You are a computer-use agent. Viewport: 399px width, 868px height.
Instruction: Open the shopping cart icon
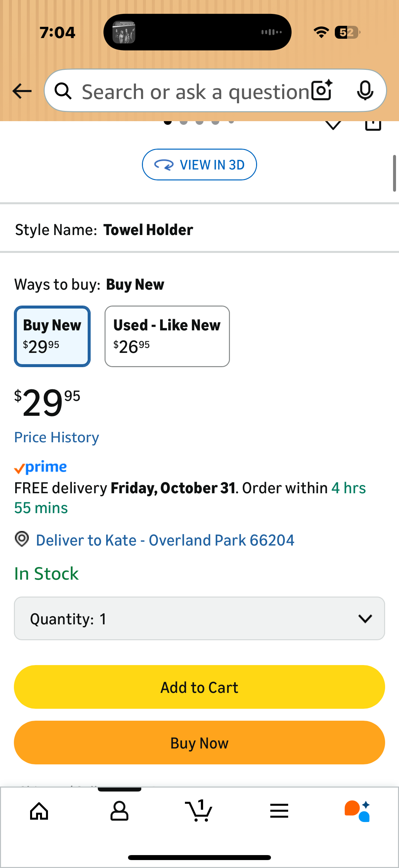click(x=199, y=811)
